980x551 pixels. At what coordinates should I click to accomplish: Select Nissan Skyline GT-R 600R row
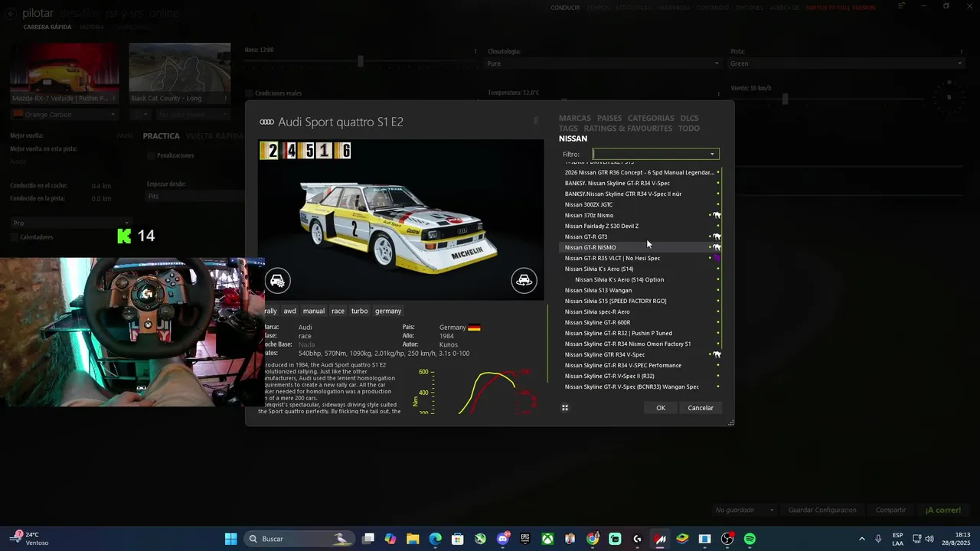coord(639,322)
